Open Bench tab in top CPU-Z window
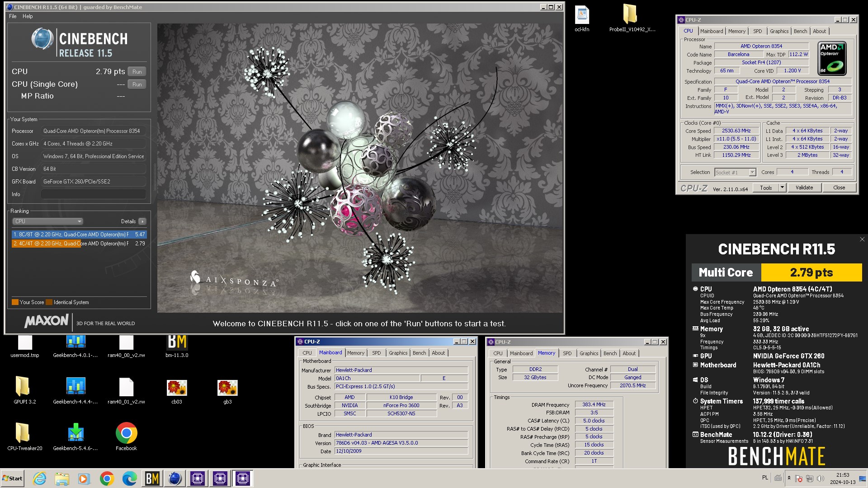The height and width of the screenshot is (488, 868). [x=800, y=31]
